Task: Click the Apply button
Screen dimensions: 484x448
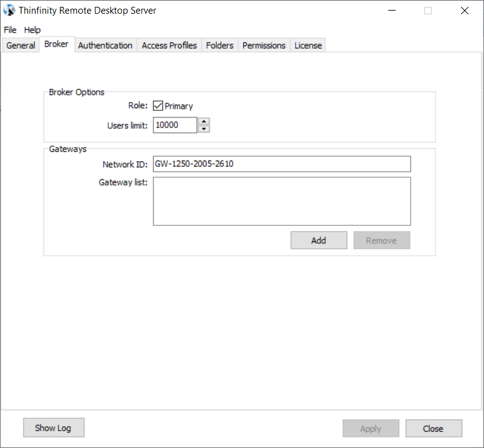Action: click(x=371, y=428)
